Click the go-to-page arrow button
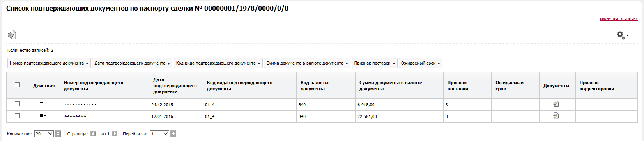 click(x=173, y=134)
